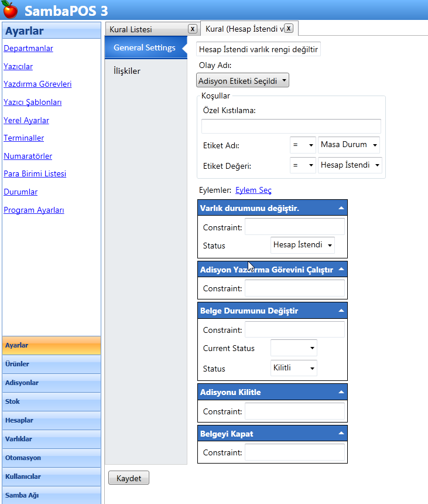Viewport: 428px width, 504px height.
Task: Open the Kilitli status dropdown
Action: (x=293, y=369)
